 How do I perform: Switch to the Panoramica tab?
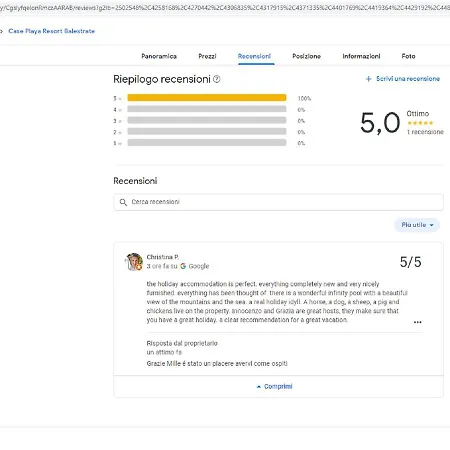pyautogui.click(x=159, y=56)
